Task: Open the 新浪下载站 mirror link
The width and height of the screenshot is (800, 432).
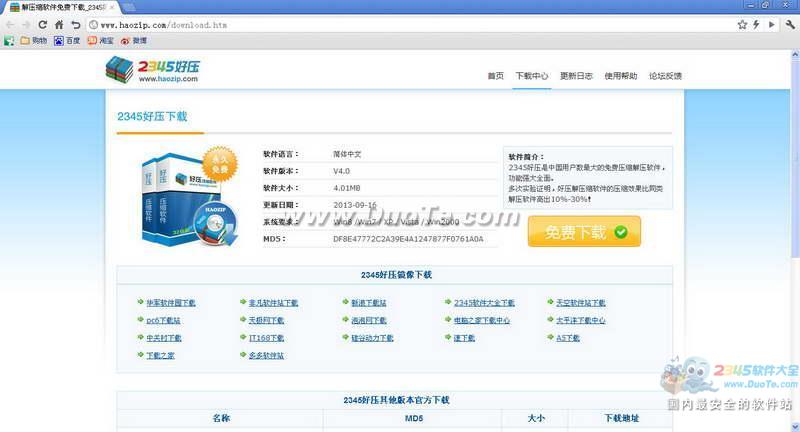Action: pyautogui.click(x=369, y=303)
